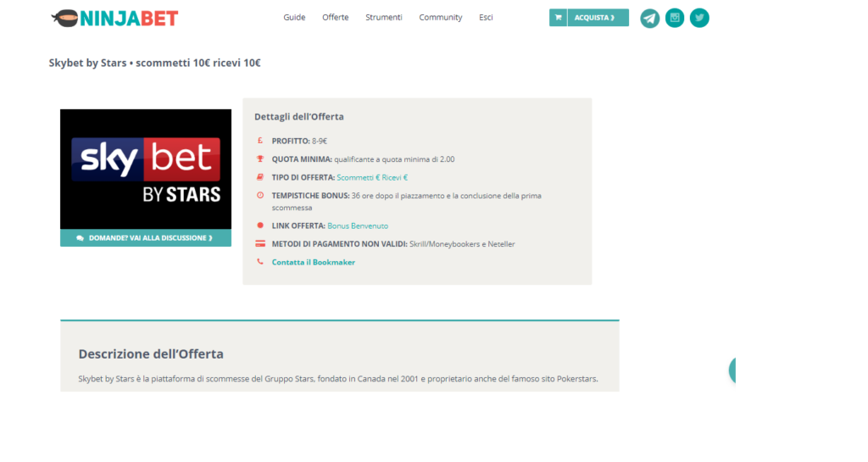Open the Bonus Benvenuto link
Screen dimensions: 868x462
click(x=358, y=225)
